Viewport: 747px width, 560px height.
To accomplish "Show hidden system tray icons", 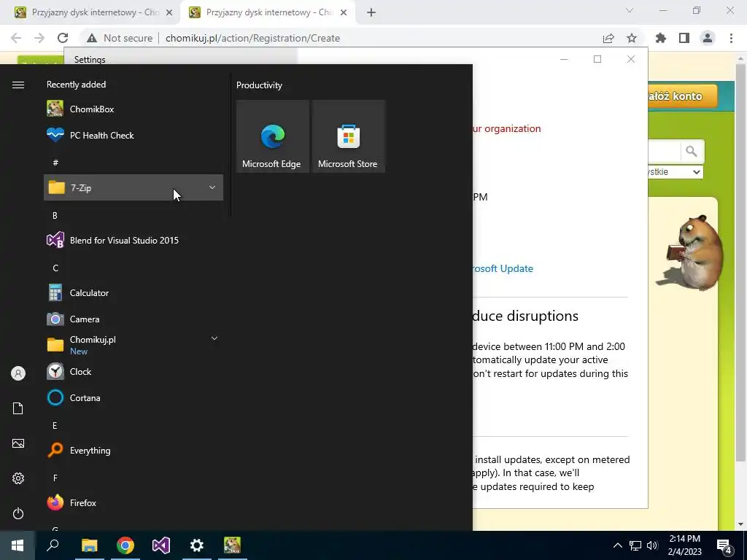I will point(617,545).
